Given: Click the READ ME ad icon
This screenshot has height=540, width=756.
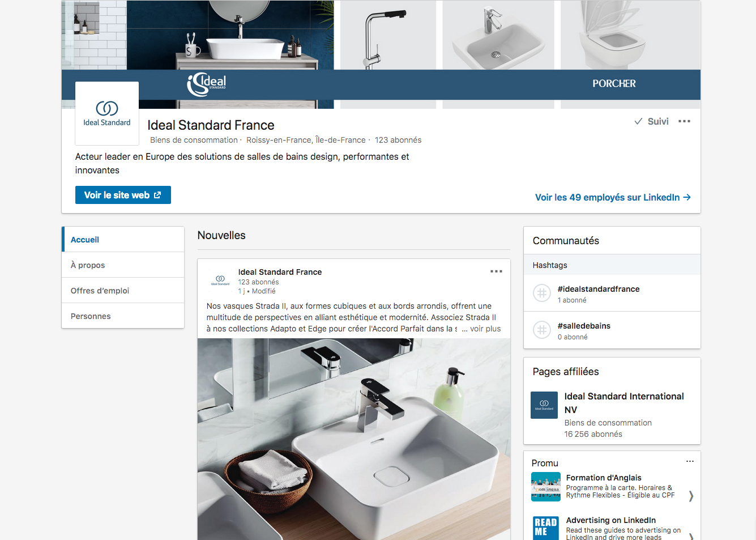Looking at the screenshot, I should pos(546,528).
